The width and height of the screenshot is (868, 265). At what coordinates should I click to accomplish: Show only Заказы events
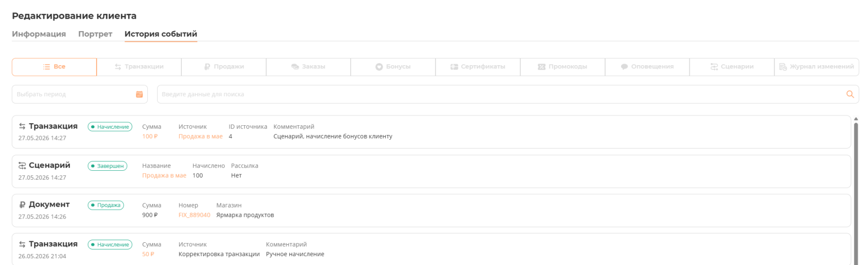pyautogui.click(x=308, y=67)
